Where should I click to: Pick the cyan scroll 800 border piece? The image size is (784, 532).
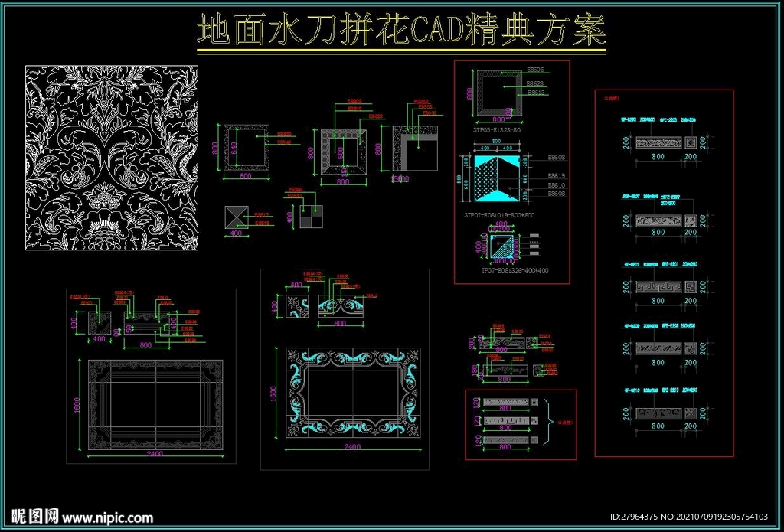coord(341,306)
